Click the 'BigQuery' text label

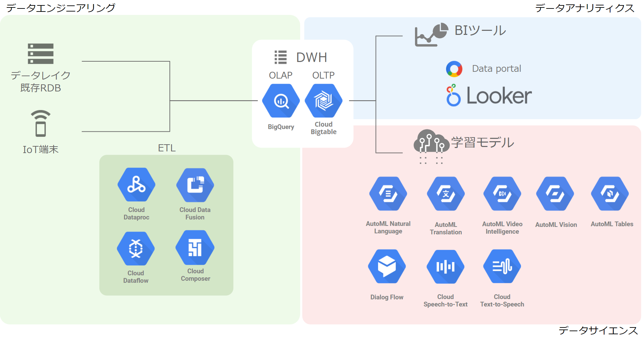click(281, 127)
